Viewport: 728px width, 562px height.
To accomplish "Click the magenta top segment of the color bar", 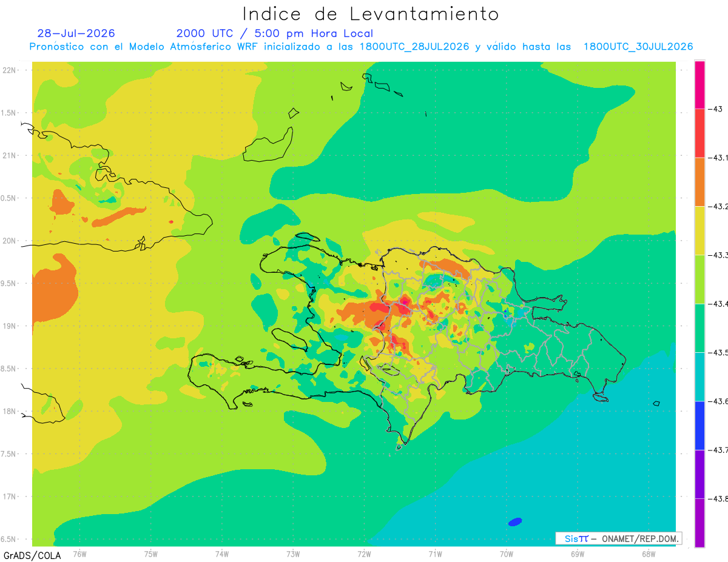I will point(699,85).
